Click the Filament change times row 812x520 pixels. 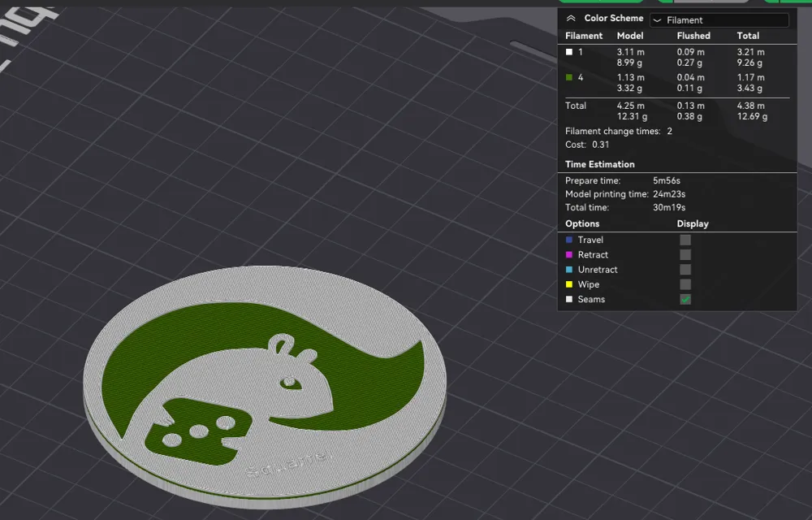pyautogui.click(x=618, y=132)
